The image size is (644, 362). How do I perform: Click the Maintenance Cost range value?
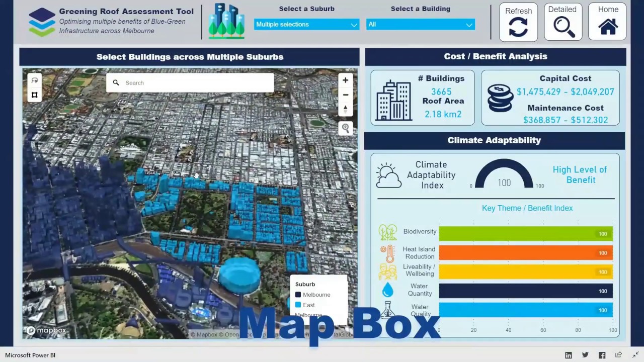[566, 120]
